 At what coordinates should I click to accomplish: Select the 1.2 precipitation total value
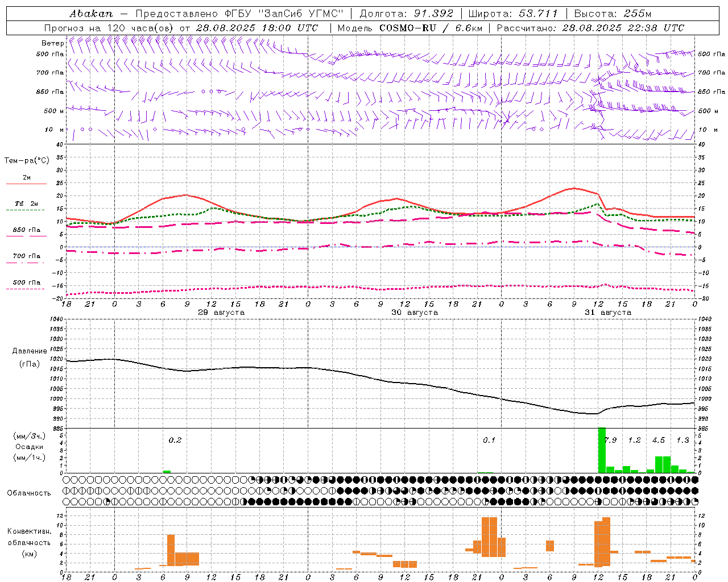coord(634,440)
